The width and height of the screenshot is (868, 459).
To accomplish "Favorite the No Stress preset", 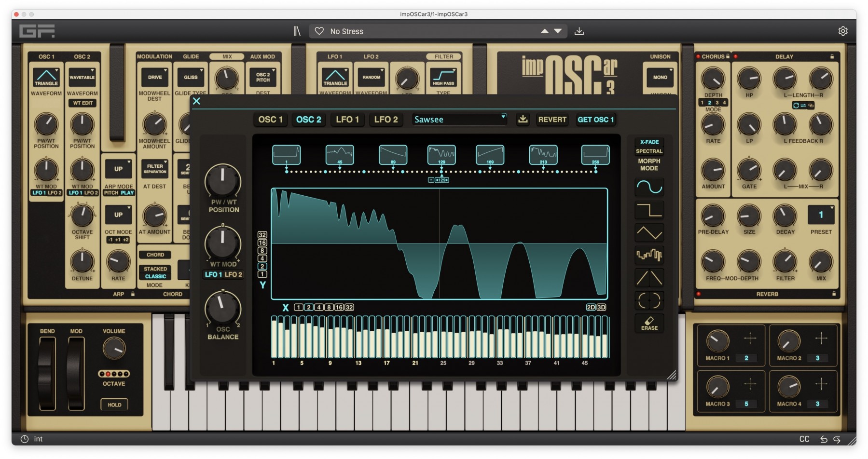I will pyautogui.click(x=319, y=31).
